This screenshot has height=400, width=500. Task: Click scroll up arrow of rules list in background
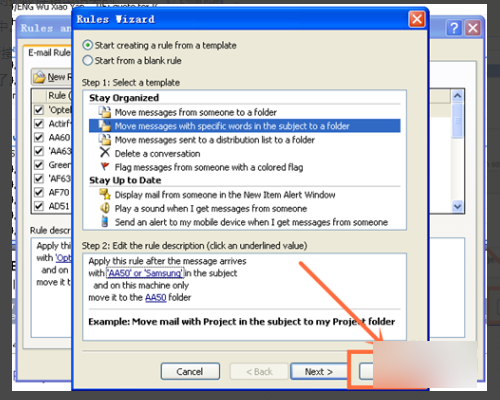pyautogui.click(x=457, y=96)
